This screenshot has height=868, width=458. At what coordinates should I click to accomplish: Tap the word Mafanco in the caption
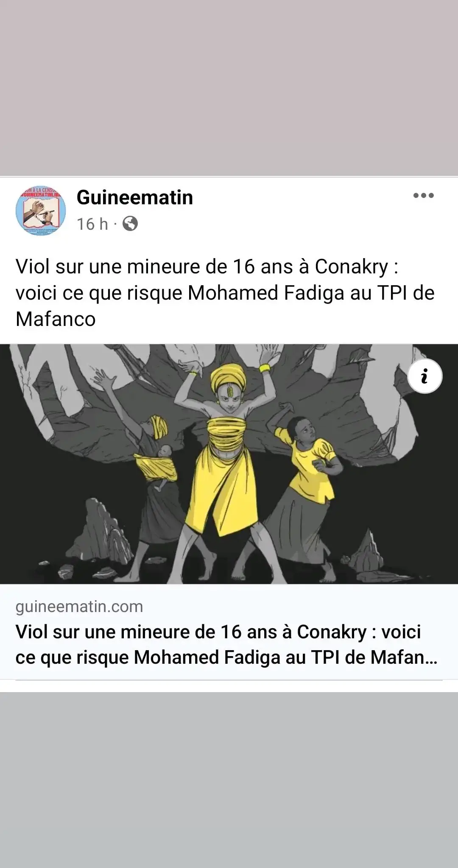(x=56, y=319)
